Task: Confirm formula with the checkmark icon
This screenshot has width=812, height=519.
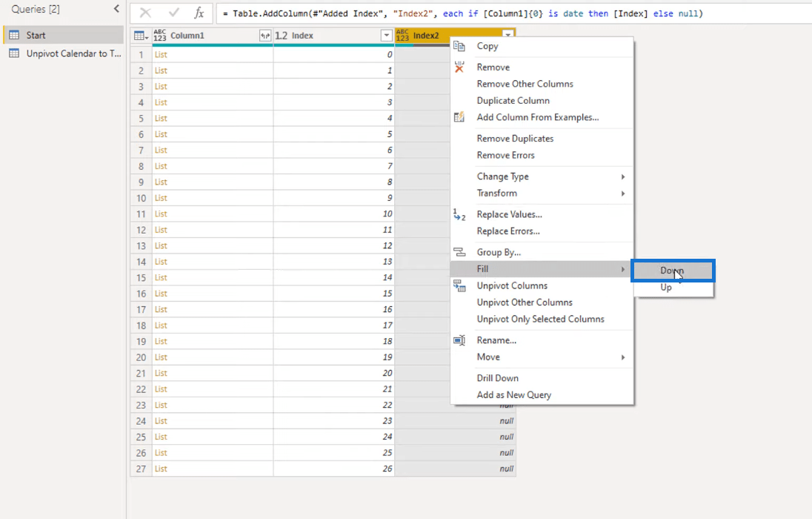Action: [x=173, y=13]
